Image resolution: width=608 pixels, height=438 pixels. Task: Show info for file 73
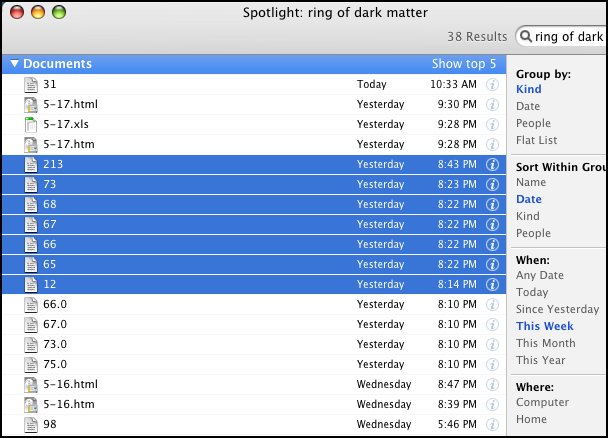pyautogui.click(x=492, y=184)
